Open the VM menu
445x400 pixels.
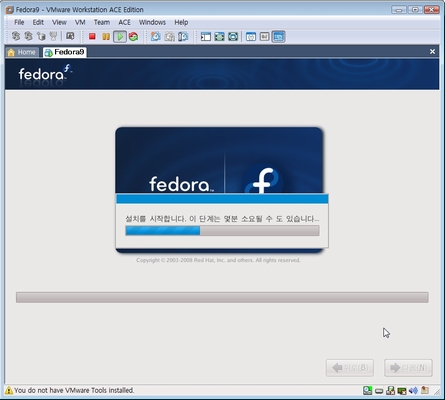click(x=80, y=22)
